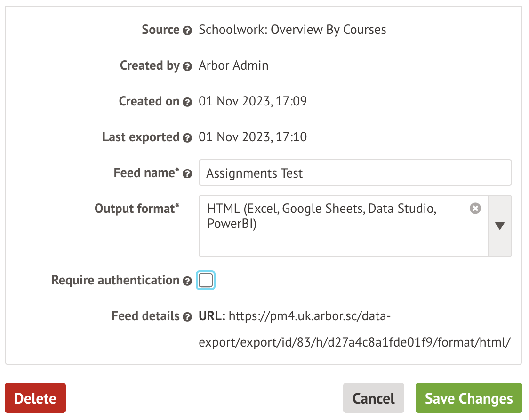Image resolution: width=529 pixels, height=420 pixels.
Task: Click help icon beside Feed name
Action: coord(188,173)
